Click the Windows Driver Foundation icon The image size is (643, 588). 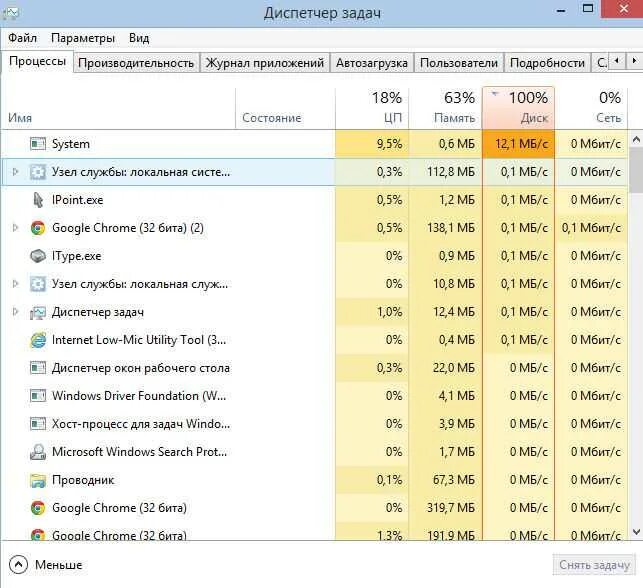(38, 396)
